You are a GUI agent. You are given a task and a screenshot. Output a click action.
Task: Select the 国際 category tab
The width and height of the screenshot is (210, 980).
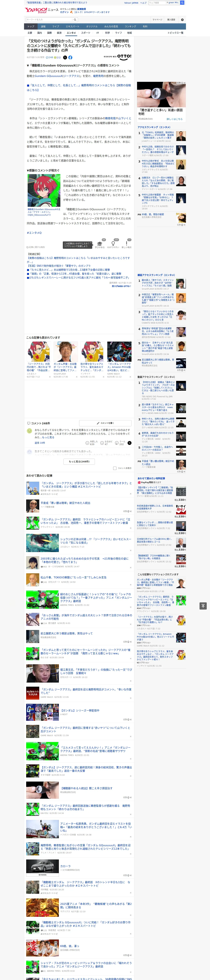(49, 33)
